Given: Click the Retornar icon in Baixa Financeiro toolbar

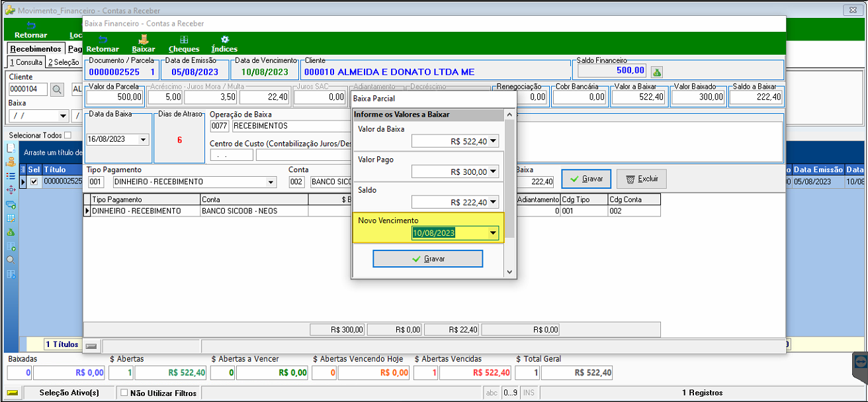Looking at the screenshot, I should point(103,40).
